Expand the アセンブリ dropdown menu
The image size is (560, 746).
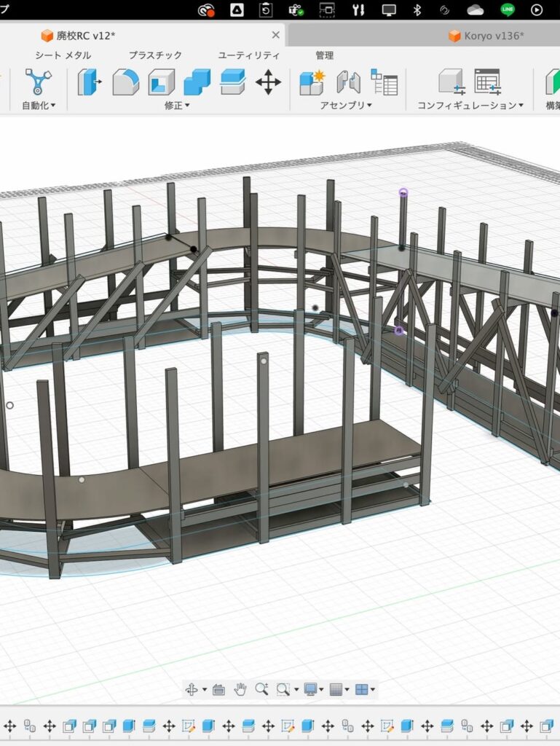click(x=346, y=106)
